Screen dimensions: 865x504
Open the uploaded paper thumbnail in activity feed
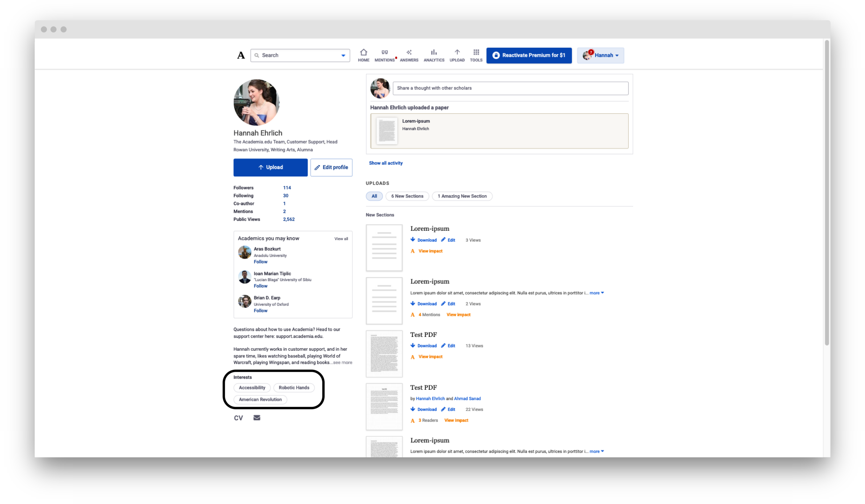(x=387, y=131)
